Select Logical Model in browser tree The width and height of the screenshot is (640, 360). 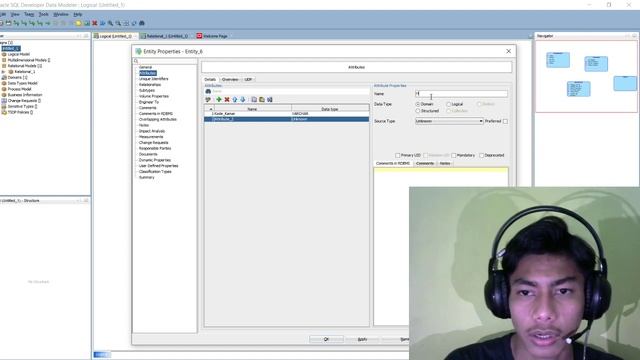pos(19,54)
